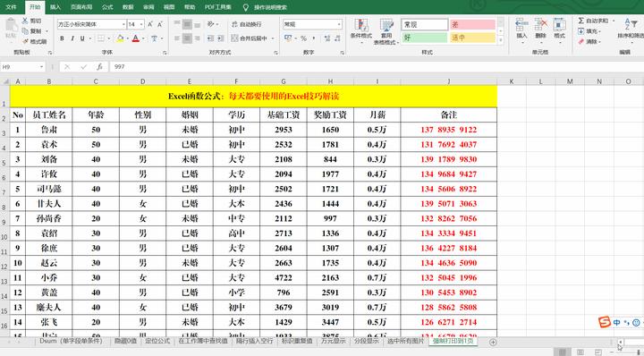Apply the yellow fill color bucket
The height and width of the screenshot is (356, 644).
coord(120,38)
